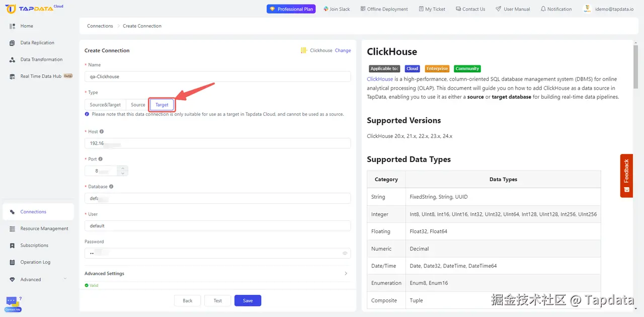The image size is (644, 317).
Task: Click the Clickhouse connector icon
Action: coord(304,50)
